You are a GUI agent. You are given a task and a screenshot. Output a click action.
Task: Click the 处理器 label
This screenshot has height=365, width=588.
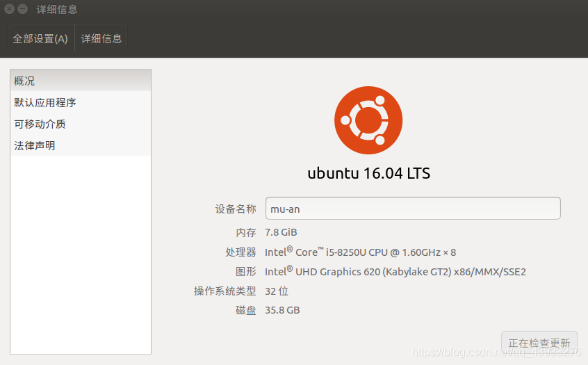pos(240,252)
